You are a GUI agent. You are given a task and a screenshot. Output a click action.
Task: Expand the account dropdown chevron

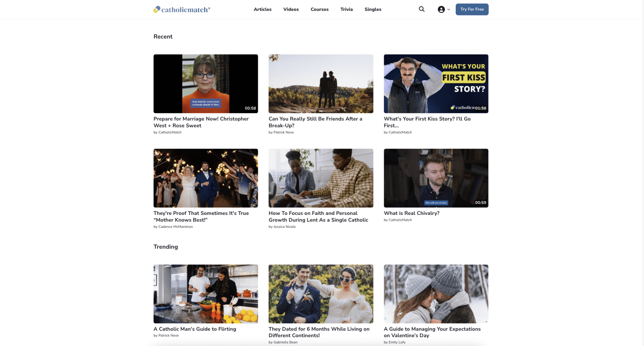[449, 9]
